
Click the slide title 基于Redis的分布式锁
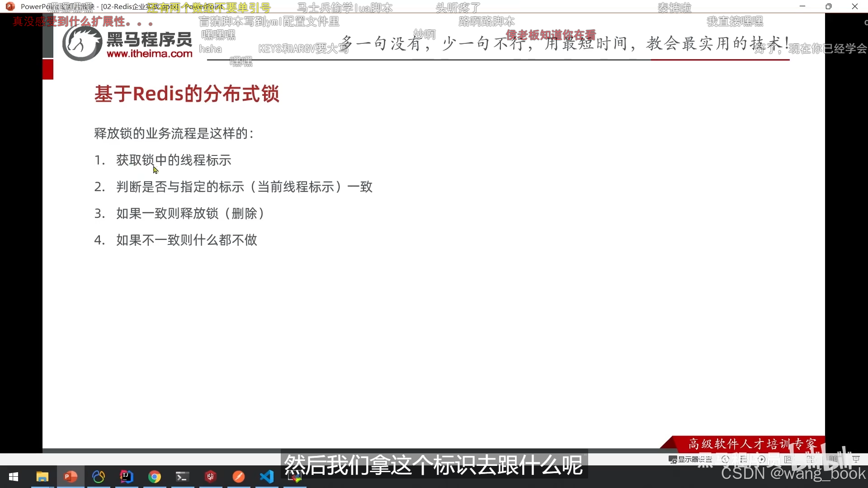tap(187, 94)
